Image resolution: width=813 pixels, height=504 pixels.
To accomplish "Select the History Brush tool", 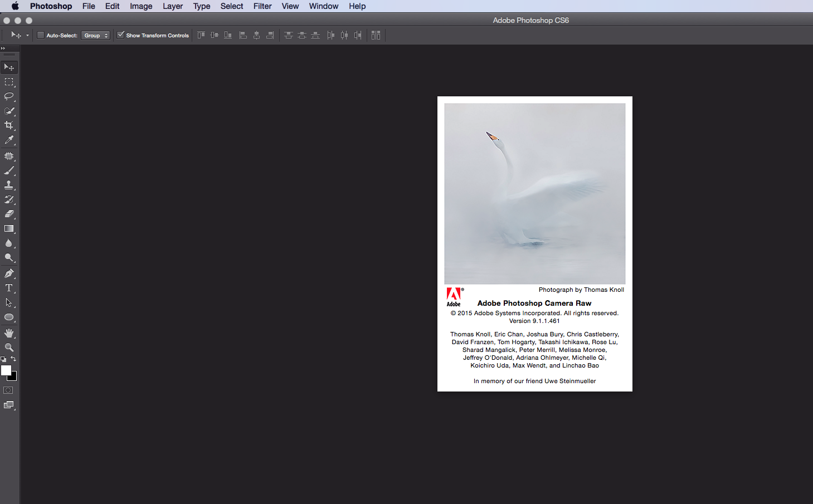I will click(x=9, y=200).
